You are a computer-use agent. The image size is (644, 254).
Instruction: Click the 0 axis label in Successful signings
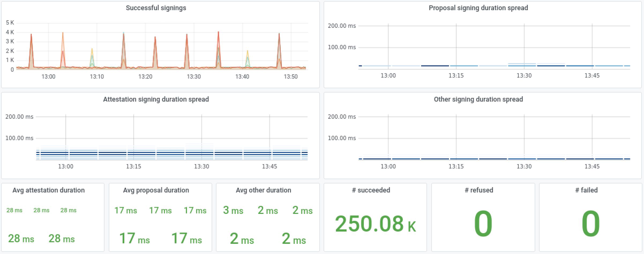12,70
